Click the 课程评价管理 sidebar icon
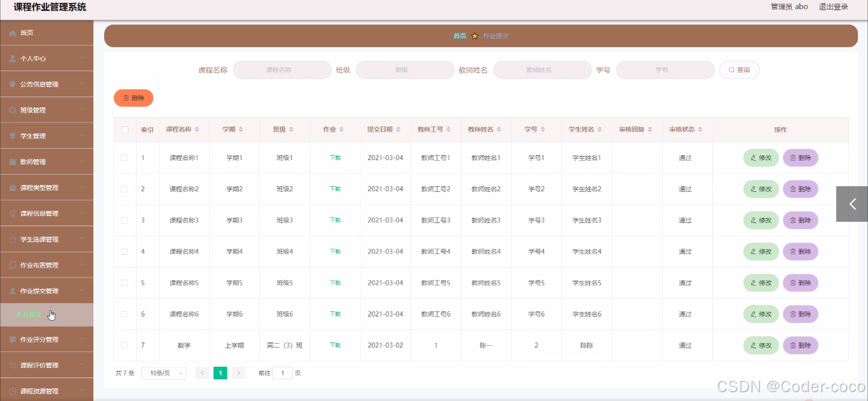The height and width of the screenshot is (401, 868). coord(13,365)
